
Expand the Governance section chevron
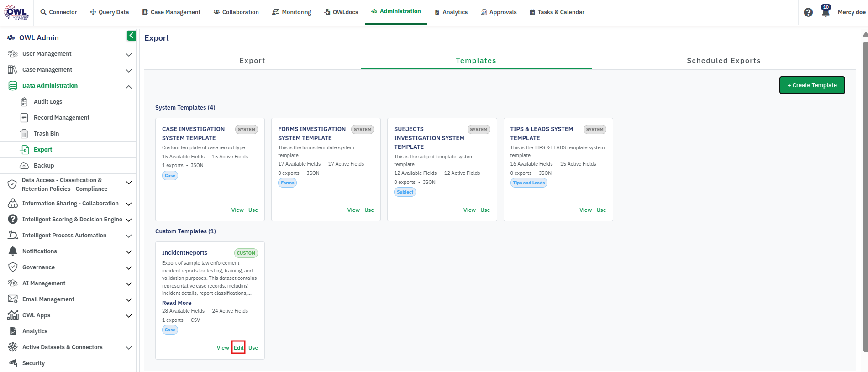pyautogui.click(x=129, y=268)
